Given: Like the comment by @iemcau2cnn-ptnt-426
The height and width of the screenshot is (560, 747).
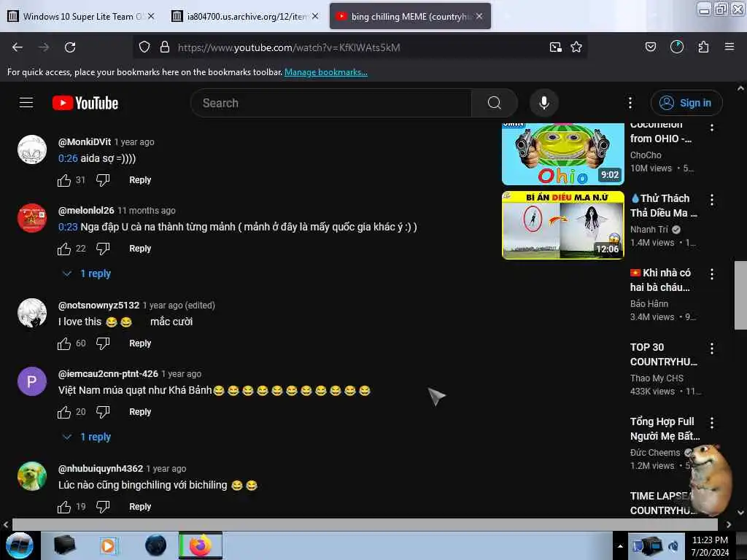Looking at the screenshot, I should point(64,413).
